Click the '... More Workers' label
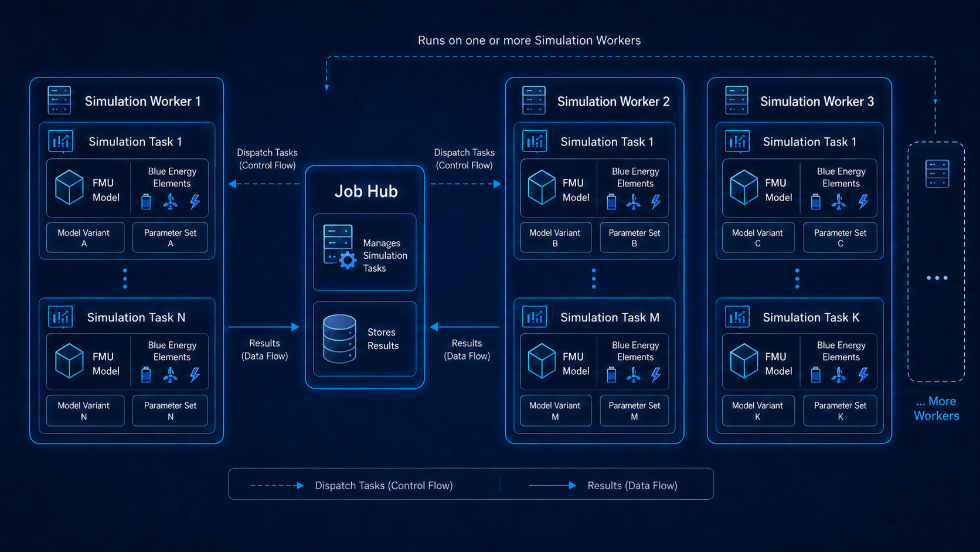This screenshot has height=552, width=980. click(x=937, y=408)
